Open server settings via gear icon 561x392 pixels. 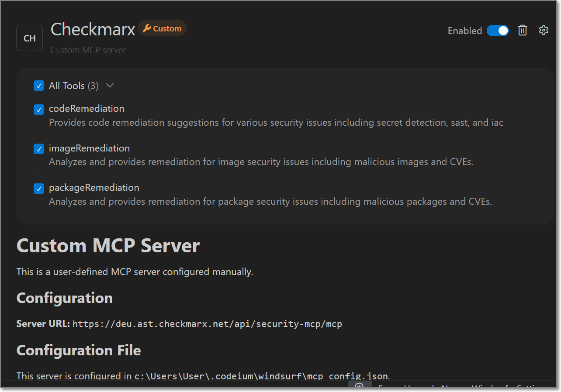[x=543, y=30]
